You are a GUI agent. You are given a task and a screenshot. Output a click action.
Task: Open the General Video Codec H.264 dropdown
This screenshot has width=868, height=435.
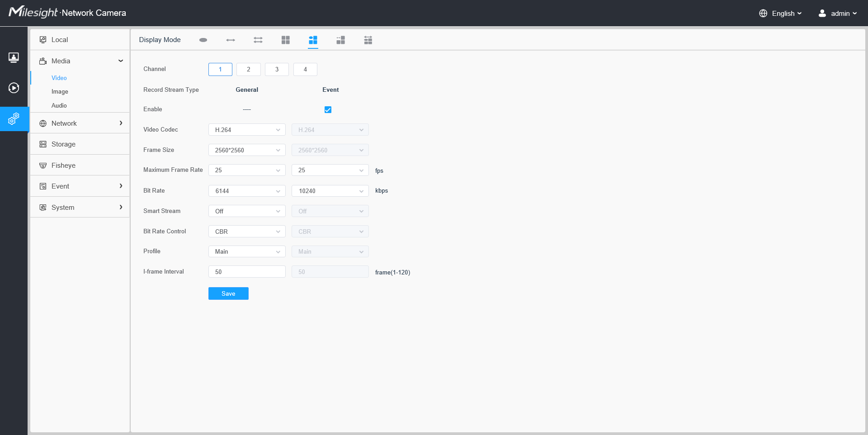click(247, 130)
